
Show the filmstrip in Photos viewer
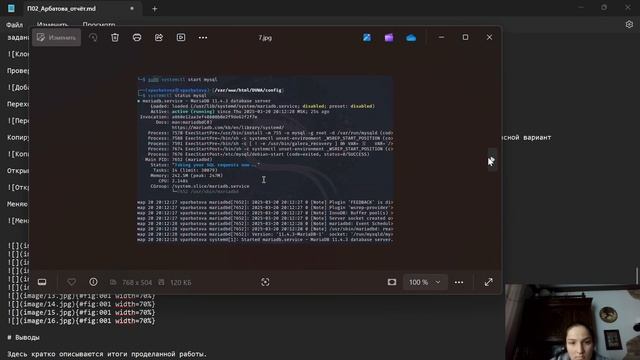coord(42,282)
